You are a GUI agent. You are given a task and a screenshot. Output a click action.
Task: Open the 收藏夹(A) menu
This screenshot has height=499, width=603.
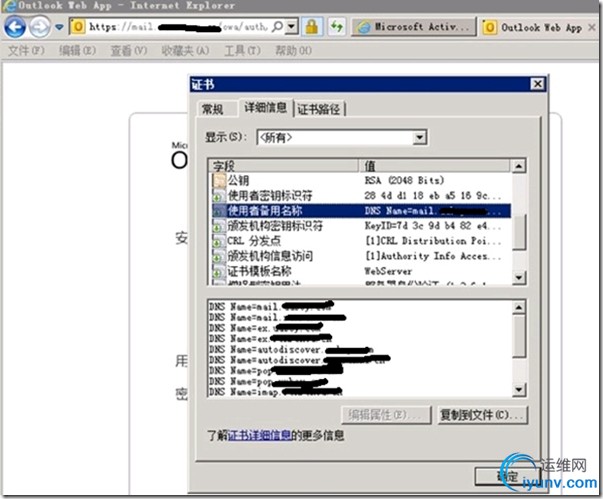(x=185, y=50)
